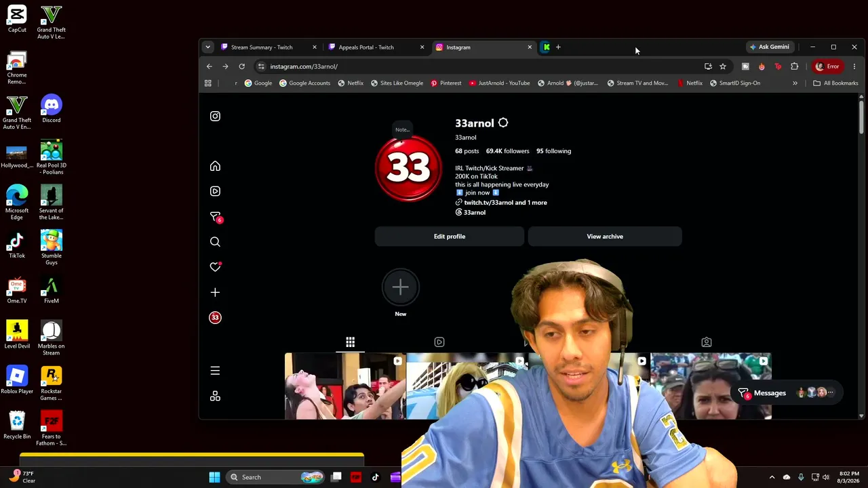Screen dimensions: 868x488
Task: Open twitch.tv/33arnol and 1 more link
Action: (501, 203)
